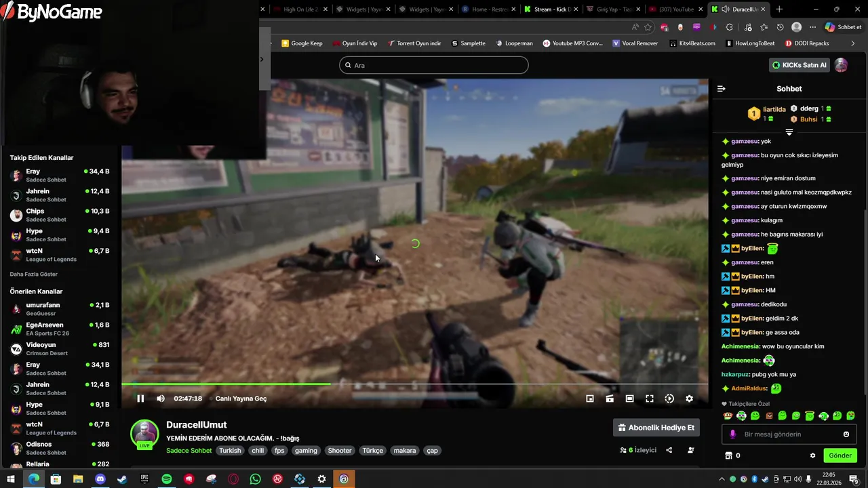Image resolution: width=868 pixels, height=488 pixels.
Task: Share the DuracellUmut stream
Action: coord(669,450)
